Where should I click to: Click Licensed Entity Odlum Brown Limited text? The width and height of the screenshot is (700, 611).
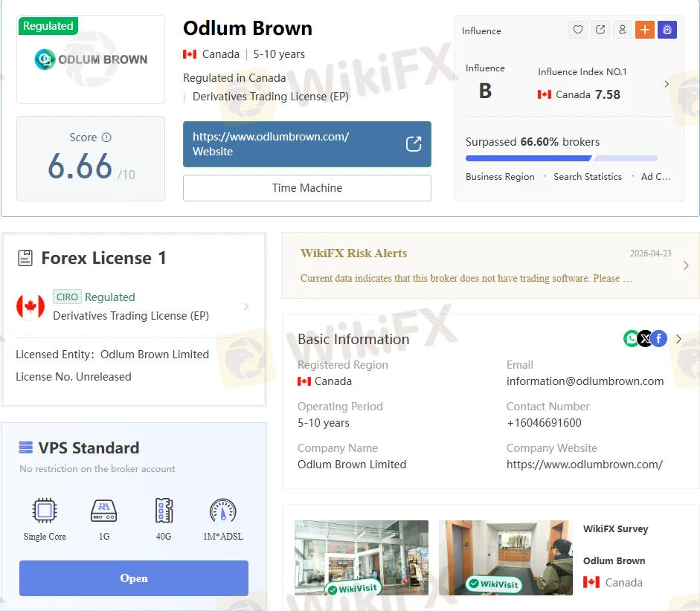point(112,354)
